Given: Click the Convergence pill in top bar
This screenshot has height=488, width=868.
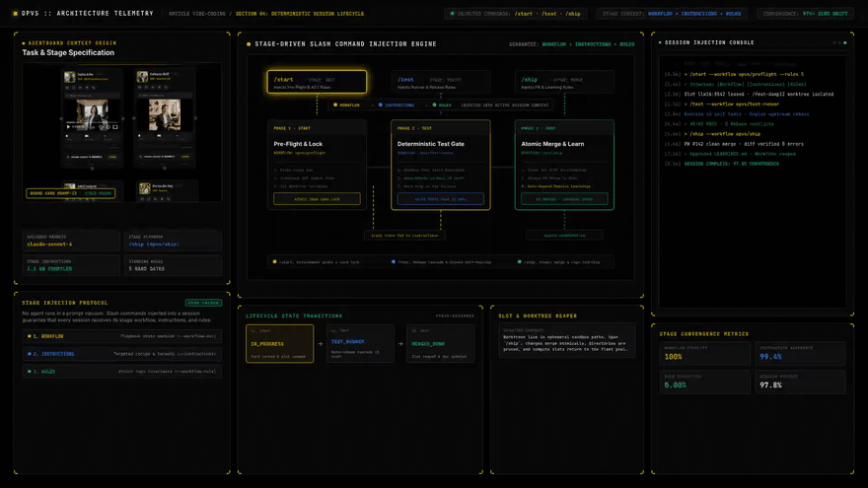Looking at the screenshot, I should pyautogui.click(x=805, y=14).
